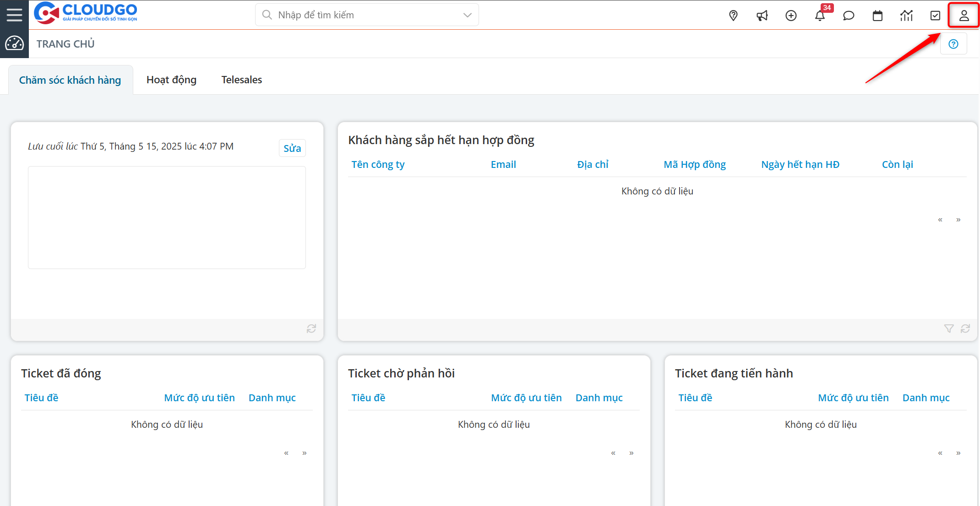Image resolution: width=980 pixels, height=506 pixels.
Task: Open the user profile icon
Action: [x=964, y=16]
